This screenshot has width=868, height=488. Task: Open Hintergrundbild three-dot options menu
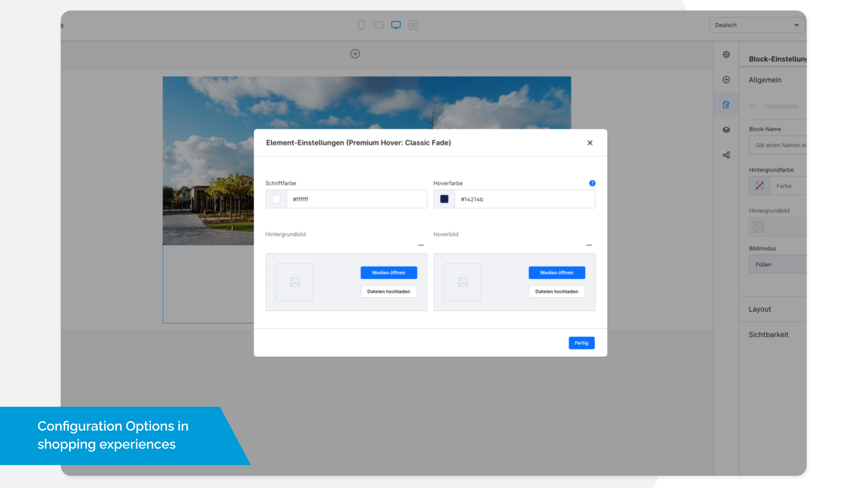[421, 245]
